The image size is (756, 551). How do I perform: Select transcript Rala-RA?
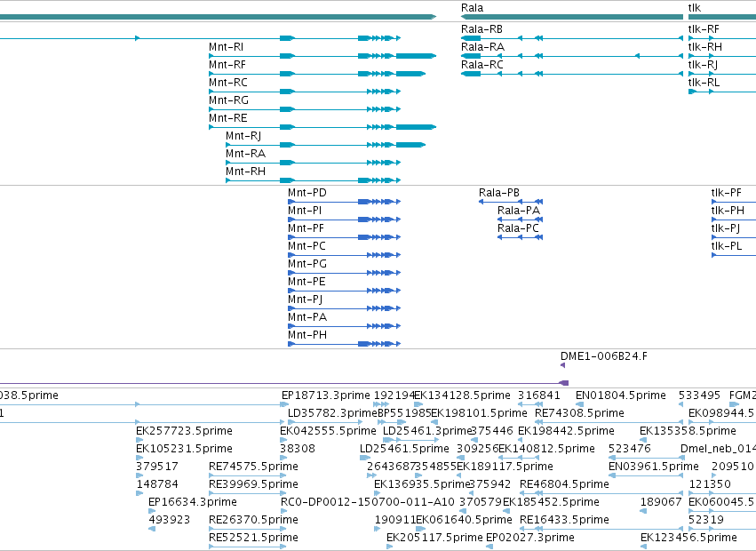(x=482, y=47)
